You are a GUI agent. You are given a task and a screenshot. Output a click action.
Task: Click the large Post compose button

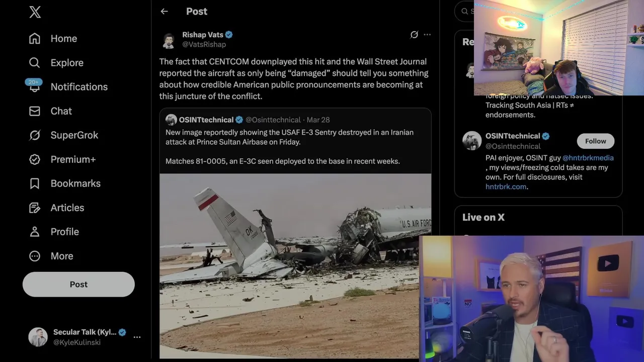click(78, 284)
